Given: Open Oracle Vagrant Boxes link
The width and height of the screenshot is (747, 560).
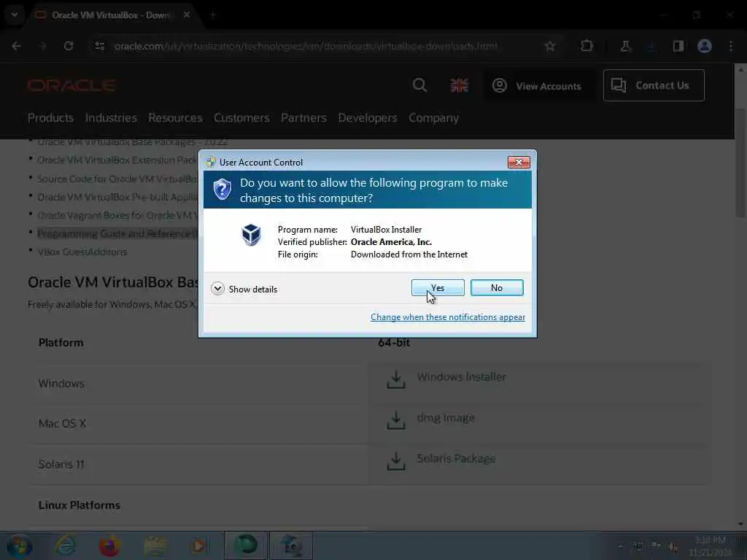Looking at the screenshot, I should [117, 216].
